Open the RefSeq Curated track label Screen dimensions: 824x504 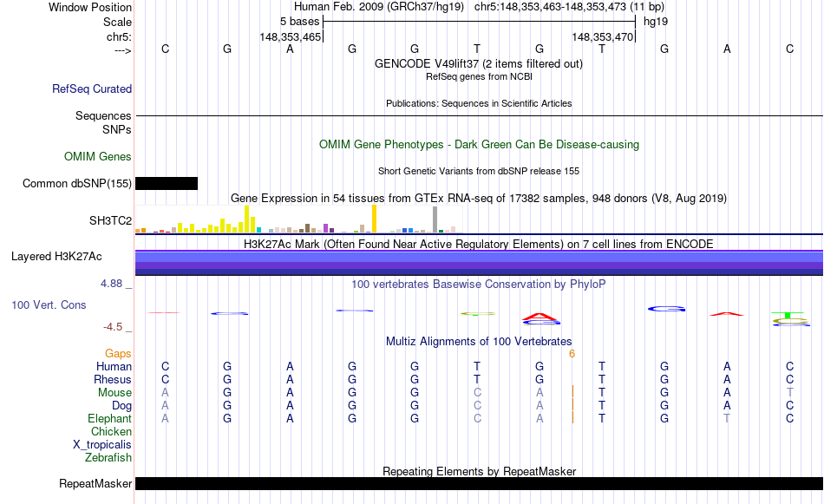(91, 88)
